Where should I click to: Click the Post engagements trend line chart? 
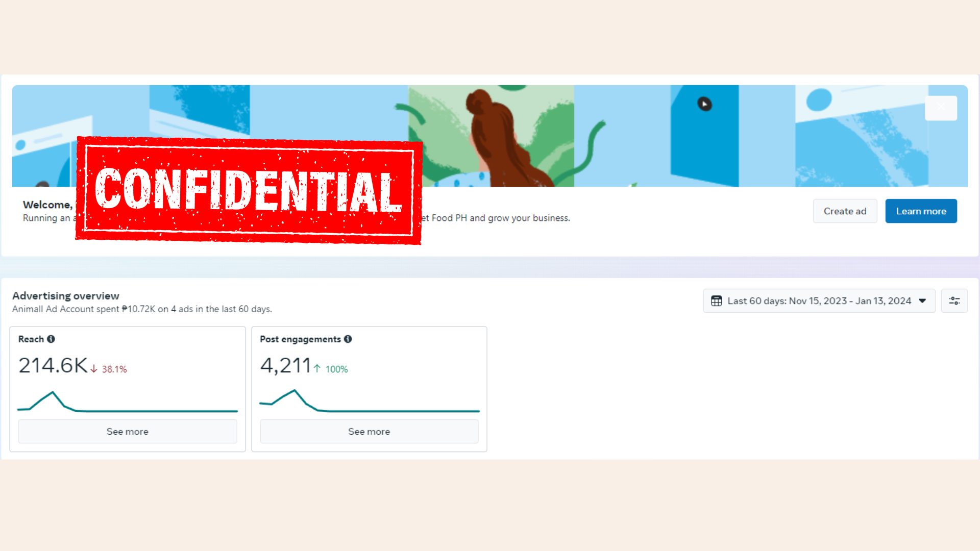(x=369, y=403)
